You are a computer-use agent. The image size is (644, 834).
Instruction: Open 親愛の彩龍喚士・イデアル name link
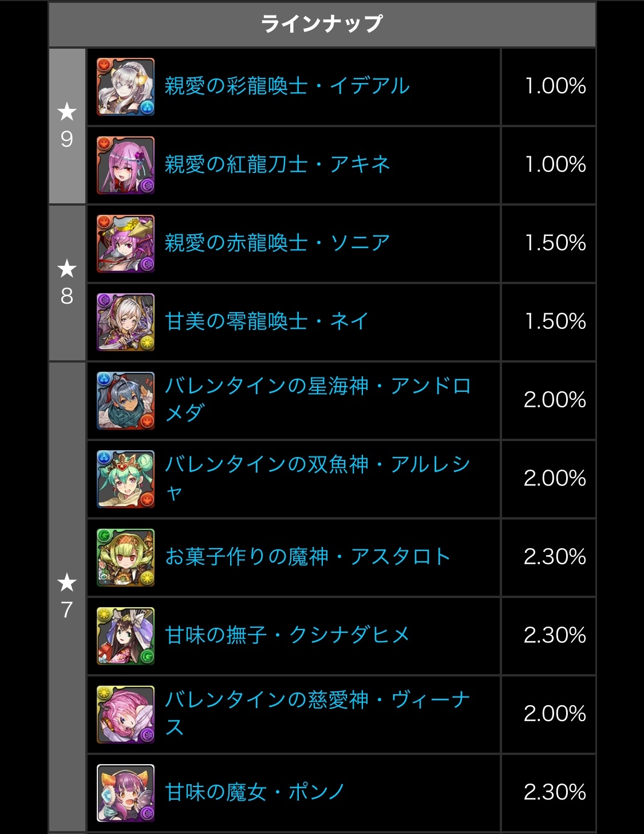[287, 86]
